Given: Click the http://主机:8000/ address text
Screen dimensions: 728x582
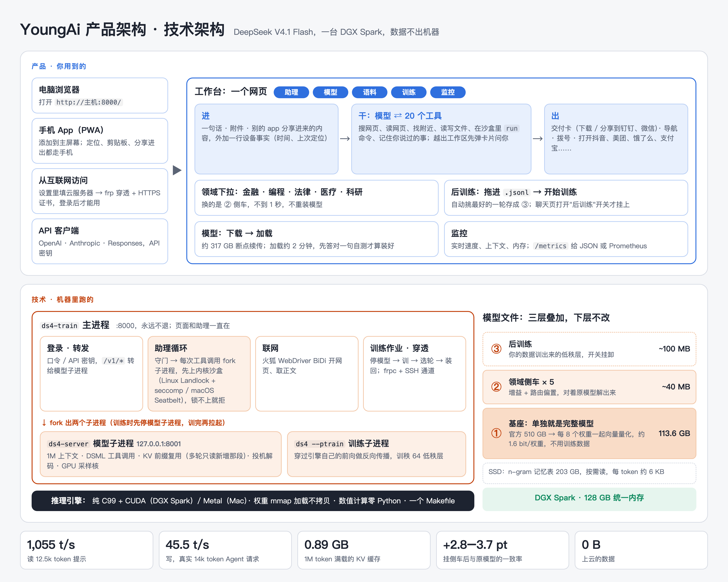Looking at the screenshot, I should pos(88,102).
